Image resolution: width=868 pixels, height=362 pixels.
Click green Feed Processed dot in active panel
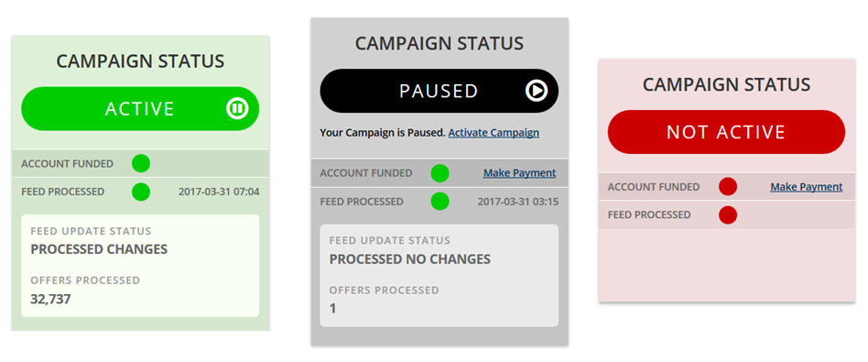pyautogui.click(x=141, y=192)
